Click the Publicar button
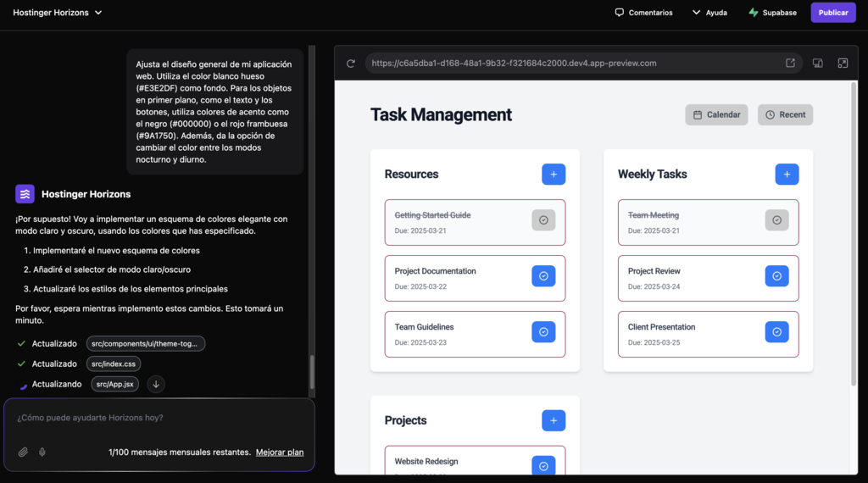Viewport: 868px width, 483px height. coord(833,12)
